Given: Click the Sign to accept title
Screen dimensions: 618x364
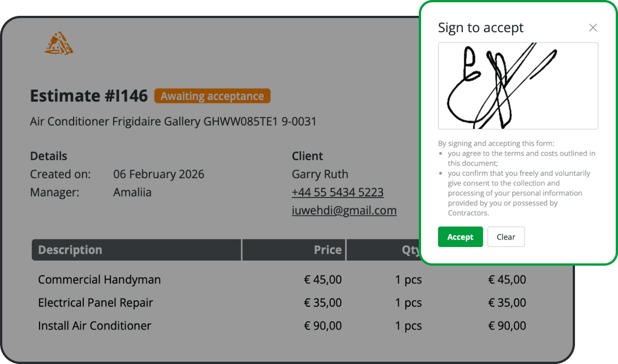Looking at the screenshot, I should click(481, 28).
